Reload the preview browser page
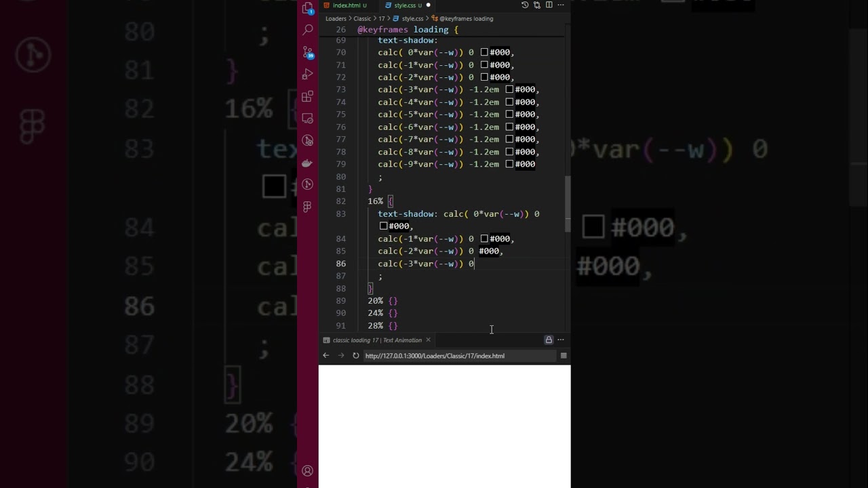 (x=355, y=355)
